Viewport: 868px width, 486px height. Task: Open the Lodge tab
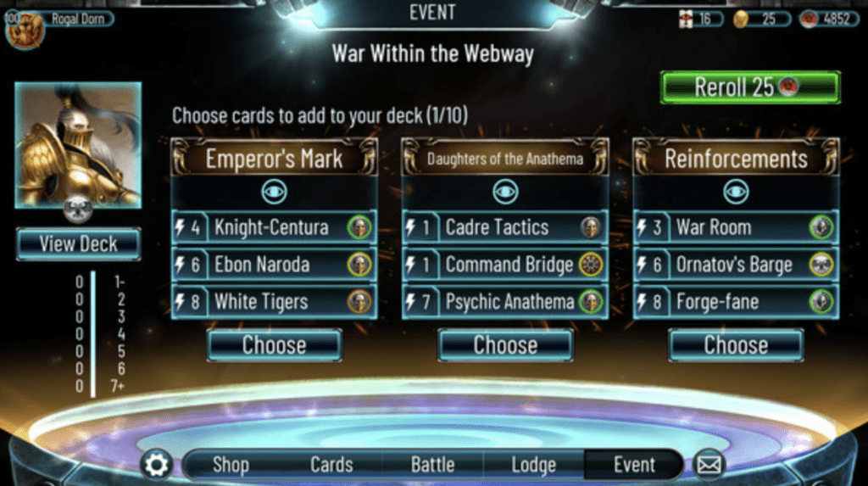point(534,465)
